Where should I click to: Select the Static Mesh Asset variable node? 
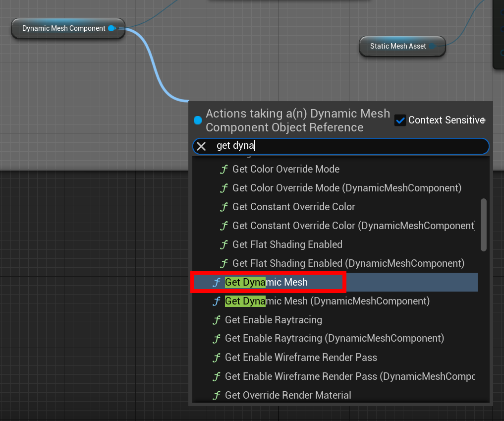point(402,46)
